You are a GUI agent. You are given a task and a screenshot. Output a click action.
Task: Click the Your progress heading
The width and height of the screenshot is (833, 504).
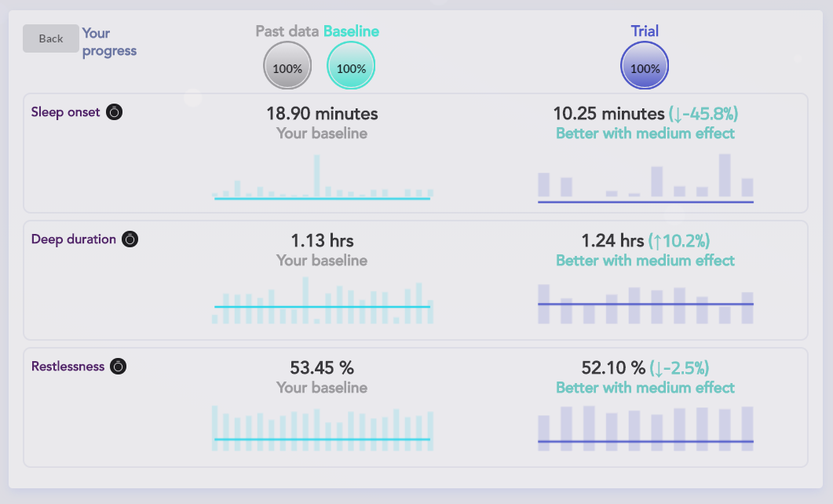(x=109, y=42)
